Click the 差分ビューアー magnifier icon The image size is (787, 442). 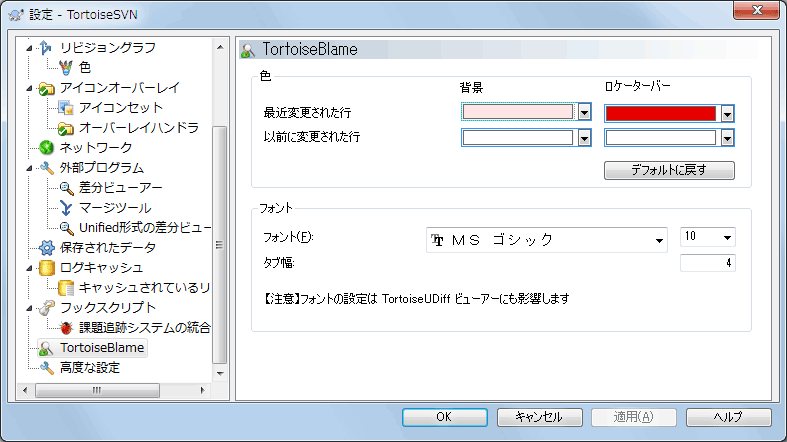(66, 188)
